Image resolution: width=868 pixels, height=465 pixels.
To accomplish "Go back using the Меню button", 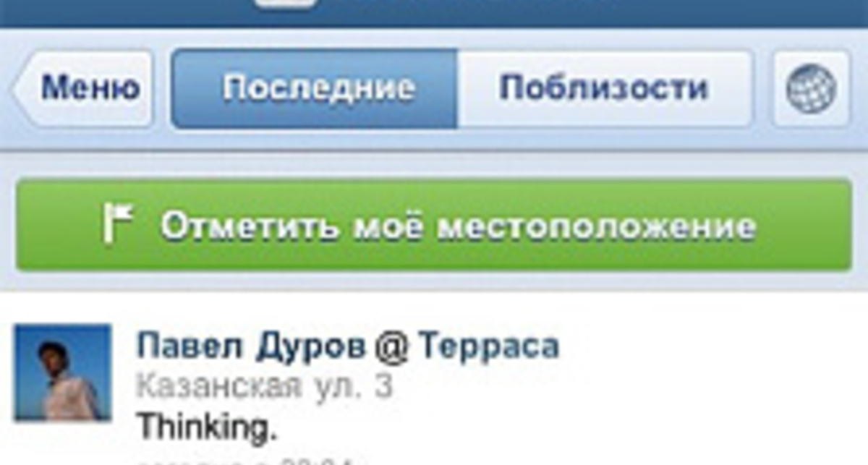I will pyautogui.click(x=82, y=89).
